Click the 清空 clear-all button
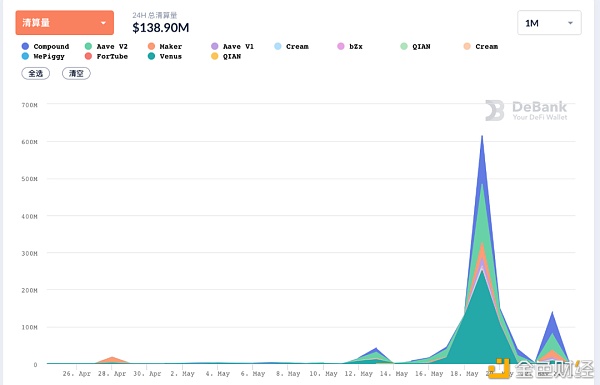Viewport: 600px width, 385px height. tap(76, 73)
